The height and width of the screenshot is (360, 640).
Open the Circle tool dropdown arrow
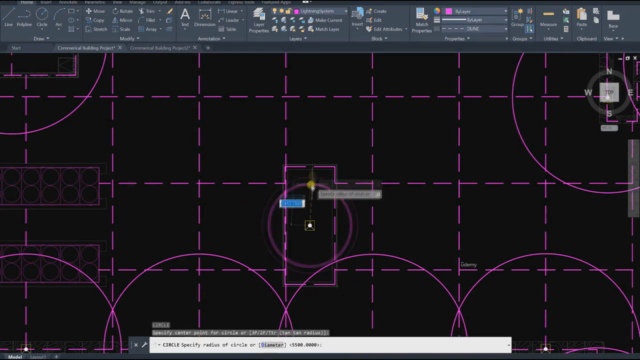tap(42, 29)
